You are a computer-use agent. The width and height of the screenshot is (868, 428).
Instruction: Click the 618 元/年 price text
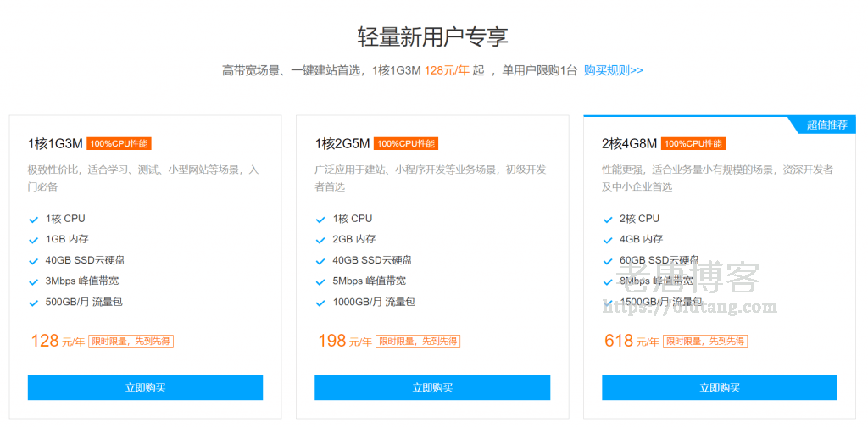click(x=631, y=341)
